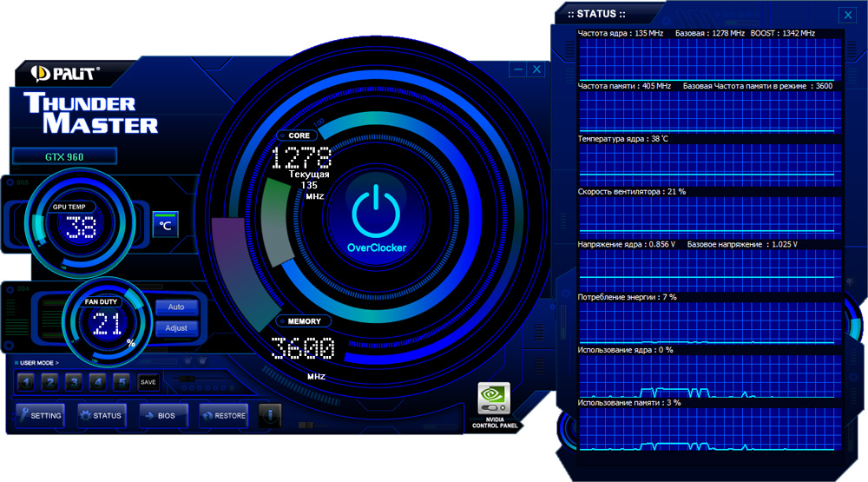868x482 pixels.
Task: Click 'Потребление энергии : 7 %' label
Action: point(628,297)
